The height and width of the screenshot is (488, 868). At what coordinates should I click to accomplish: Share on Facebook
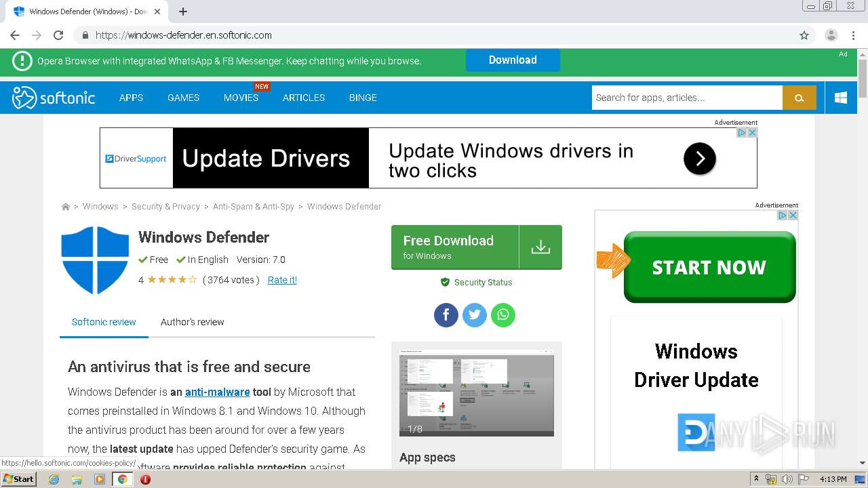pos(446,314)
